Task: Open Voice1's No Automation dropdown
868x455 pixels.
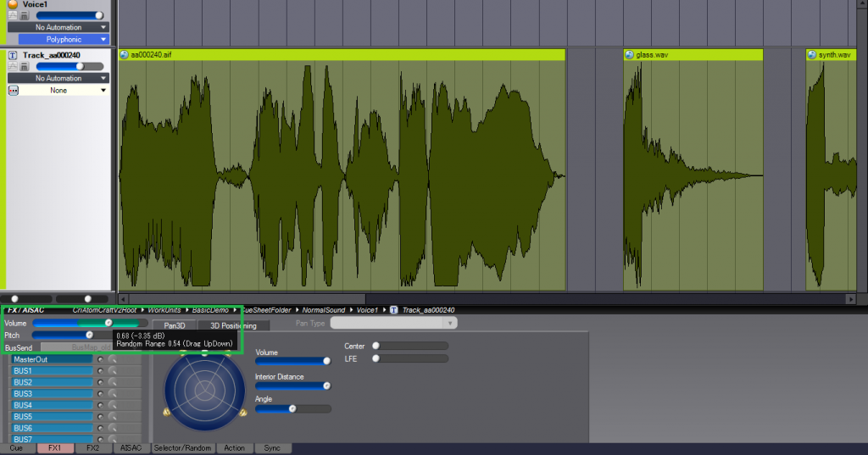Action: click(x=58, y=27)
